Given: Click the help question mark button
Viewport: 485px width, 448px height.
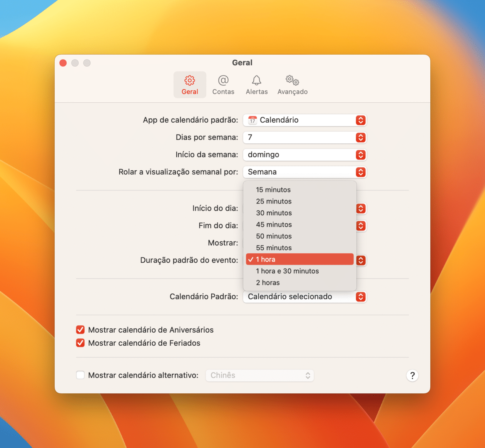Looking at the screenshot, I should click(412, 376).
